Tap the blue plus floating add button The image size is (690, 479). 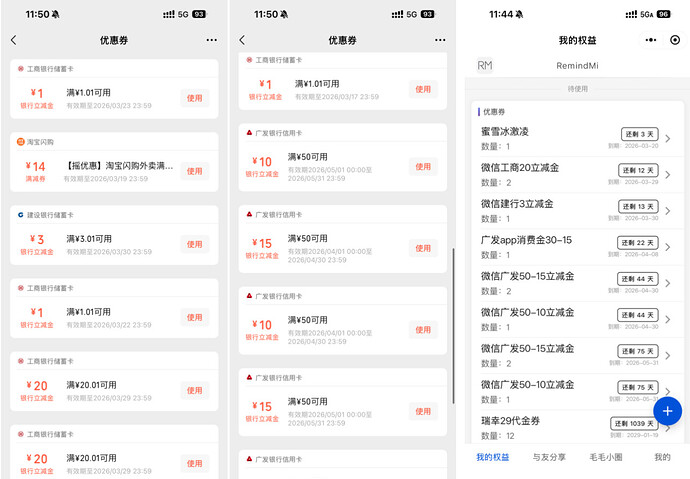coord(668,410)
